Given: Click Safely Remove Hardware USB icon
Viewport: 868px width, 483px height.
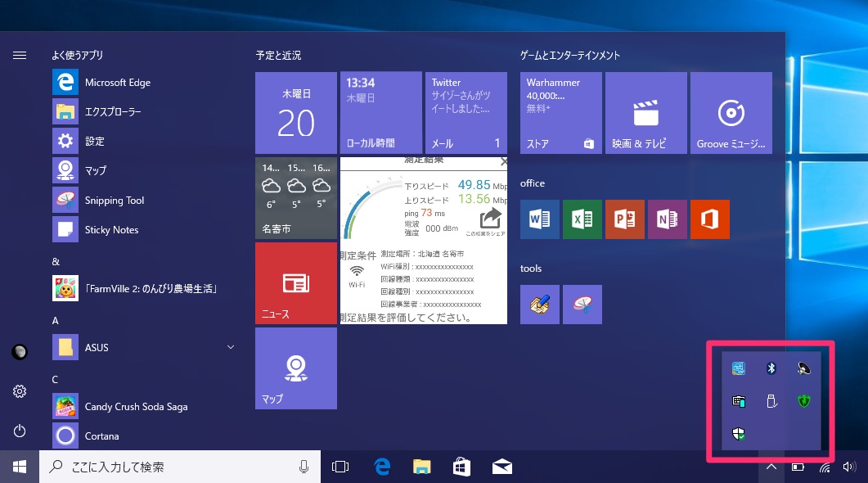Looking at the screenshot, I should point(771,401).
